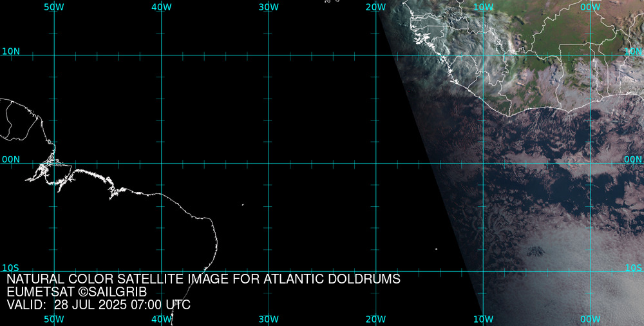Click the small island dot near 14W 8S
Screen dimensions: 644x326
(x=436, y=249)
